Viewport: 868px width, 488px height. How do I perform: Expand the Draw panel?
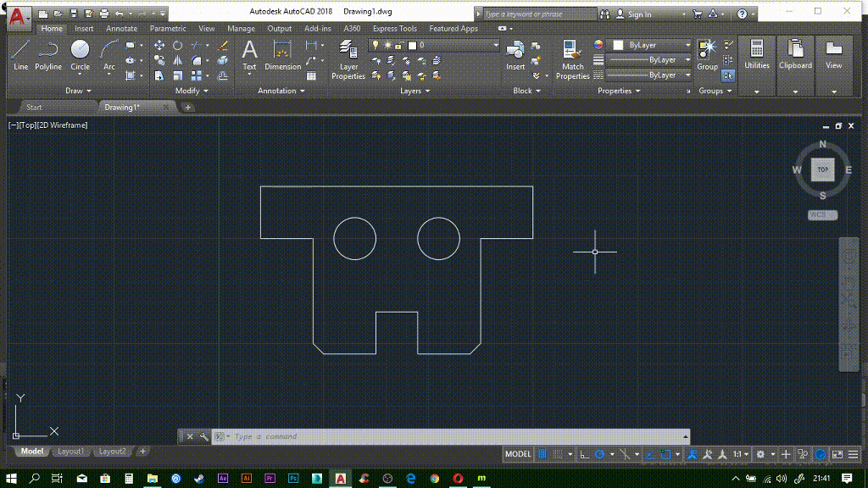[78, 91]
